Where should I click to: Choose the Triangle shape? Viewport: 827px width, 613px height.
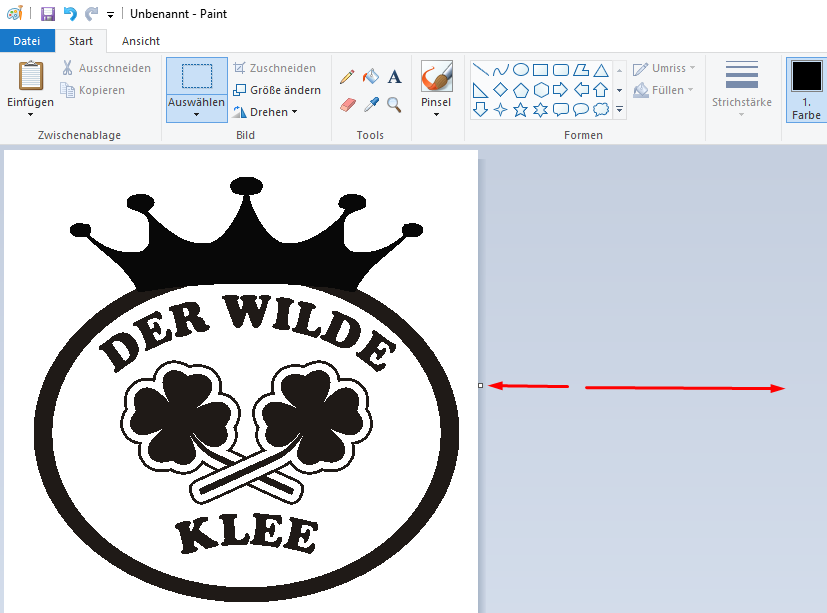click(x=601, y=70)
